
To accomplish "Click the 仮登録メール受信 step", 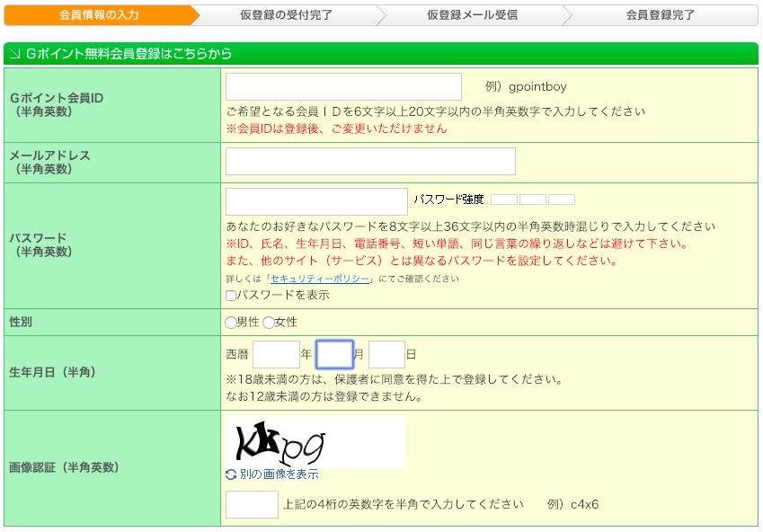I will coord(472,15).
